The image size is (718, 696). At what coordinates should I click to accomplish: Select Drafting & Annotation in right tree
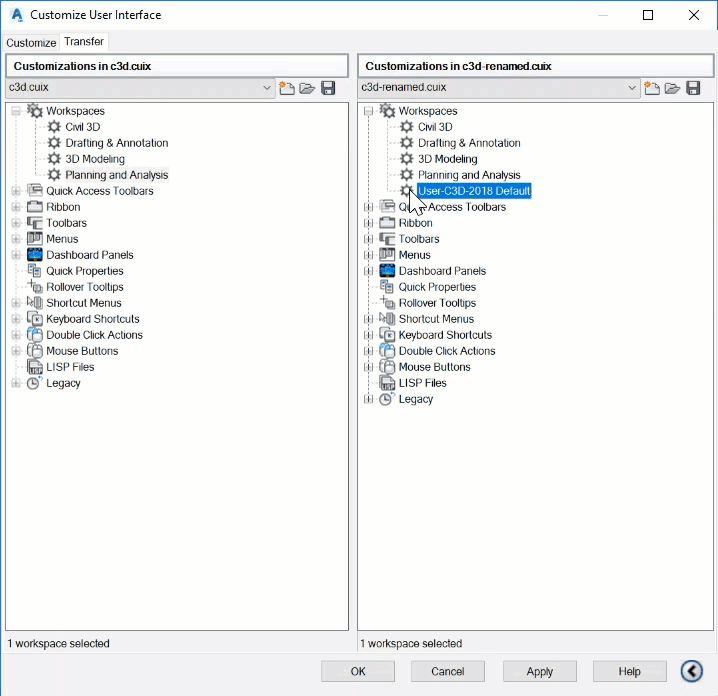(x=469, y=143)
